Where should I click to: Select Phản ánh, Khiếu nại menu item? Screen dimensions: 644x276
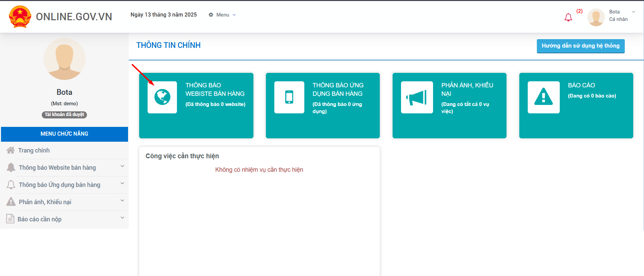coord(45,202)
